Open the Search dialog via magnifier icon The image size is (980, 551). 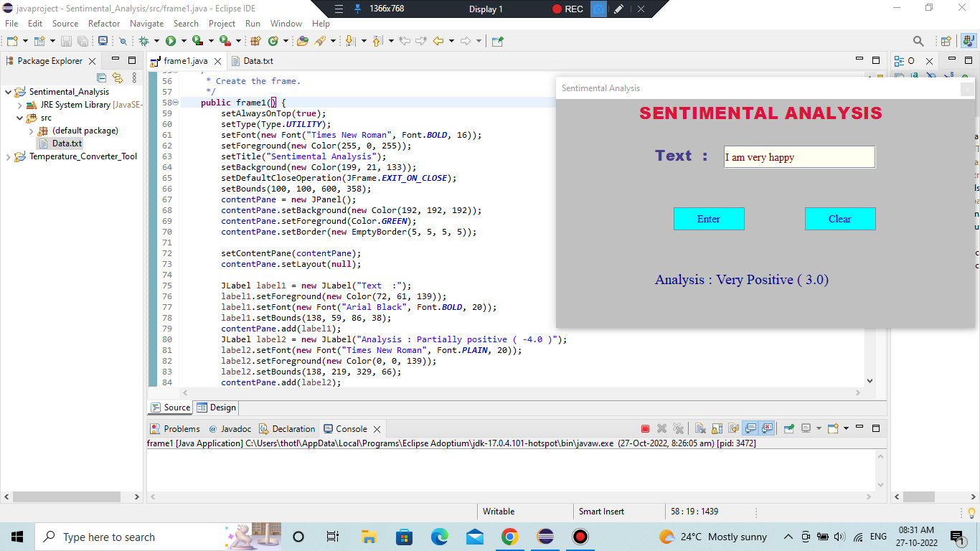(x=918, y=41)
